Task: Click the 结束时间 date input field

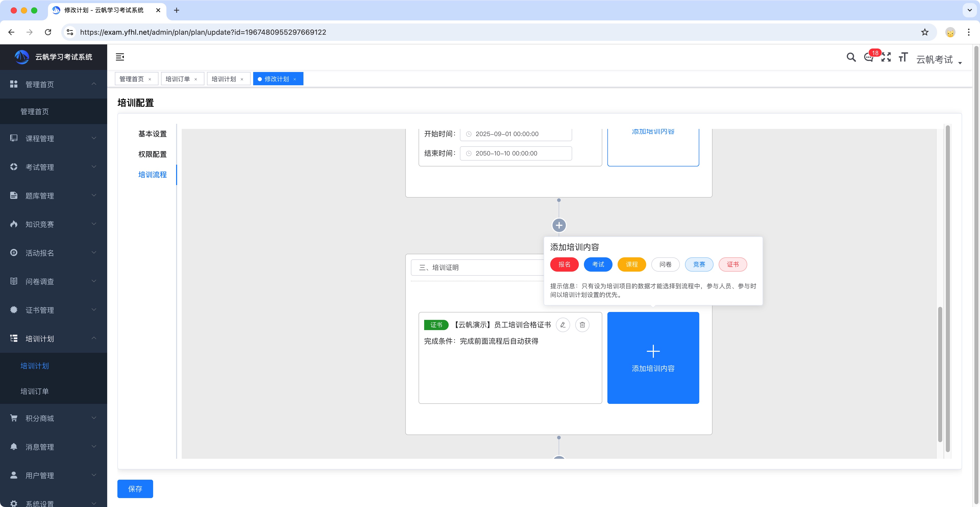Action: coord(516,153)
